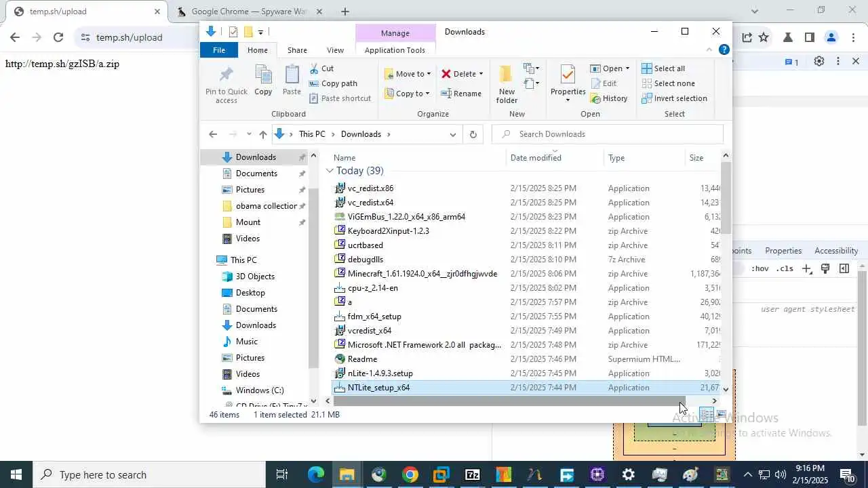Image resolution: width=868 pixels, height=488 pixels.
Task: Minimize the ribbon with chevron
Action: 709,49
